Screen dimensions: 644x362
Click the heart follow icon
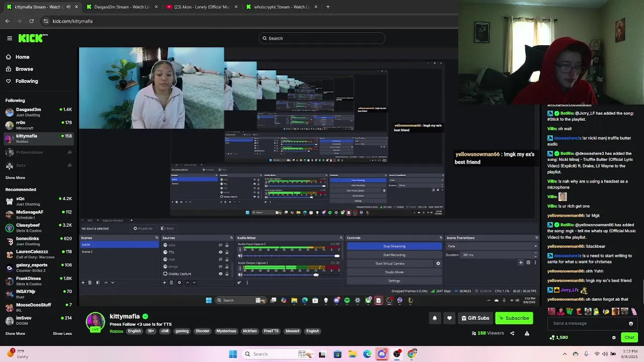click(449, 318)
